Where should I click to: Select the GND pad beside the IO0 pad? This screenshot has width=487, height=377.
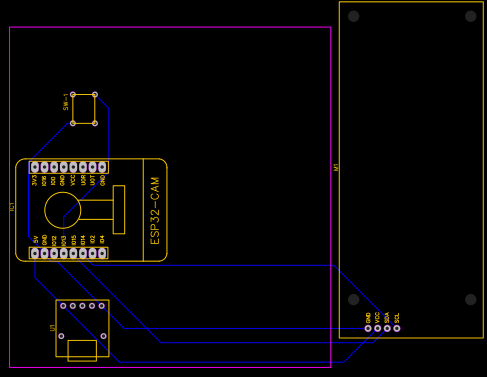pos(64,167)
